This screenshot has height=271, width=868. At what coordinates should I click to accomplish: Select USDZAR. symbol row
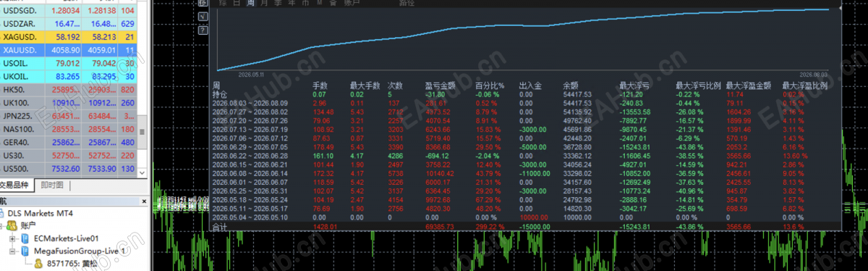pos(69,23)
